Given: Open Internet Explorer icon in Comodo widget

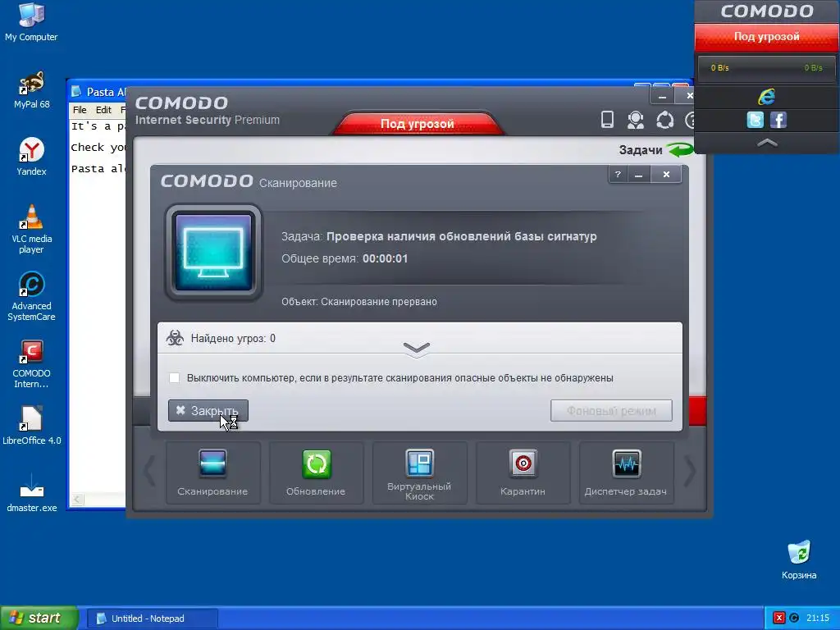Looking at the screenshot, I should [767, 97].
